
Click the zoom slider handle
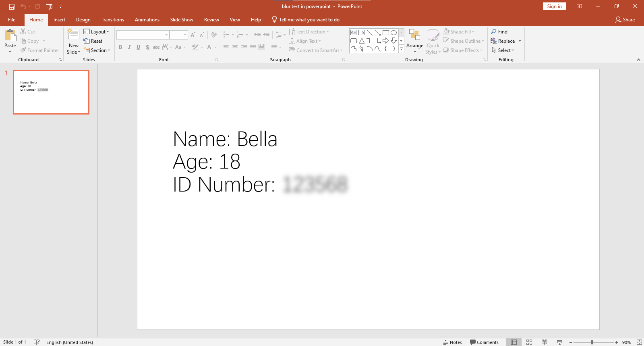592,342
